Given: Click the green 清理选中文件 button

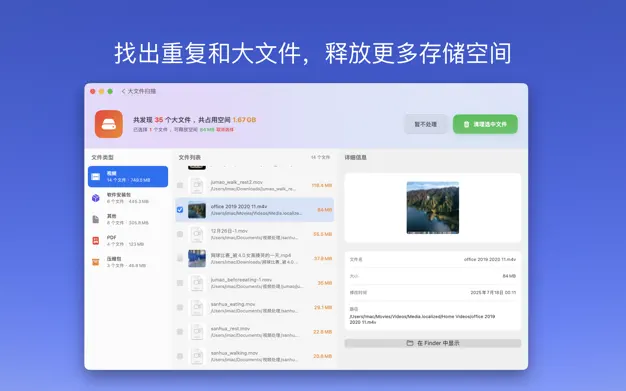Looking at the screenshot, I should pos(485,124).
